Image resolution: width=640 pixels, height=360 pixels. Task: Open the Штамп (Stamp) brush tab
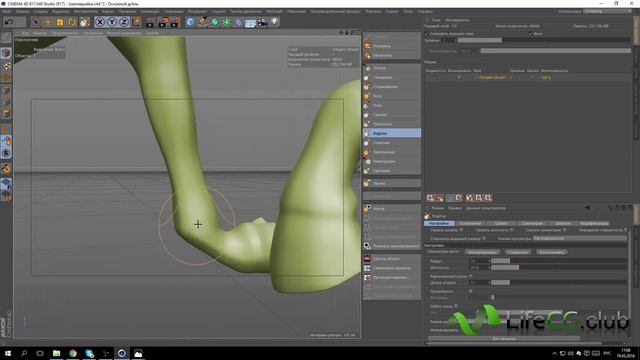click(x=501, y=224)
